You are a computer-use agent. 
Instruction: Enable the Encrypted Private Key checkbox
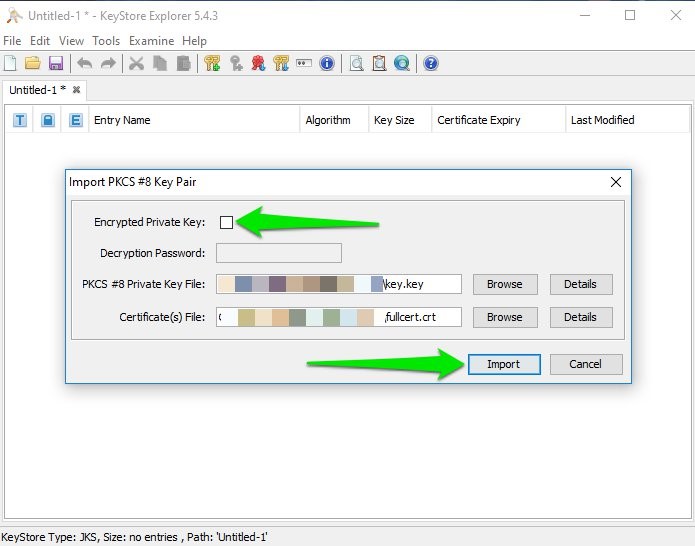click(x=226, y=222)
